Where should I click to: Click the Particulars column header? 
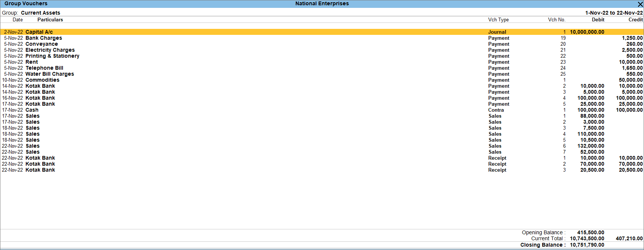click(50, 19)
